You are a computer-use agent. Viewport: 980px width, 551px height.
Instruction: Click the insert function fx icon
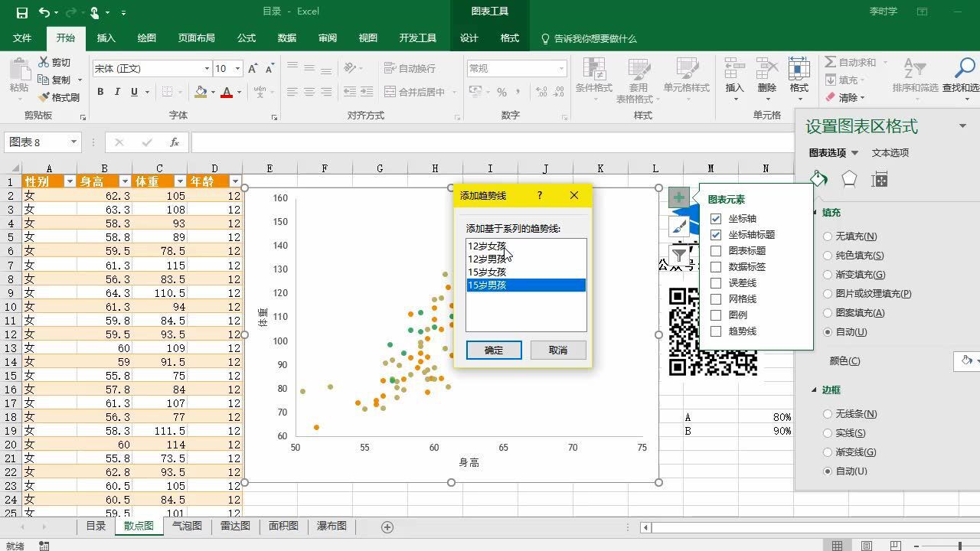(x=175, y=142)
